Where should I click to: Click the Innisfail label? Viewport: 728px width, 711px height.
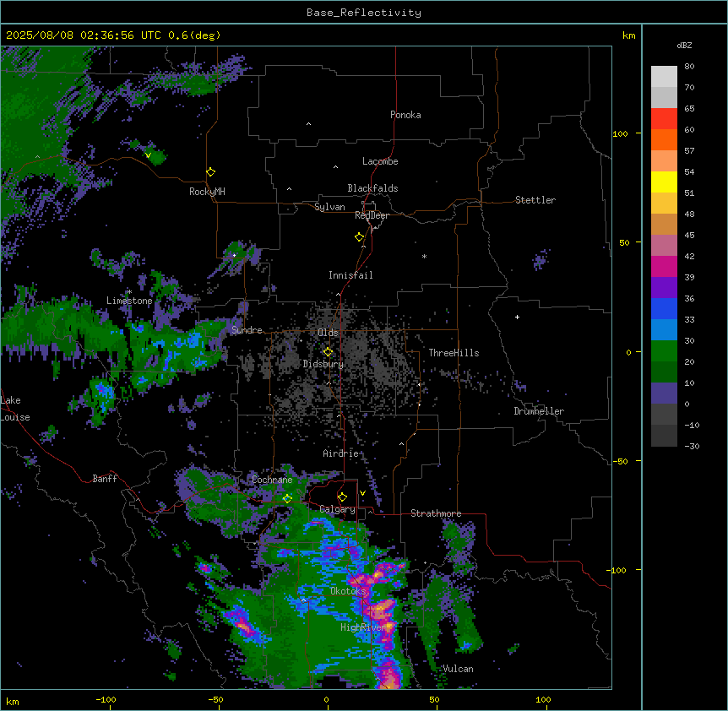click(x=350, y=275)
